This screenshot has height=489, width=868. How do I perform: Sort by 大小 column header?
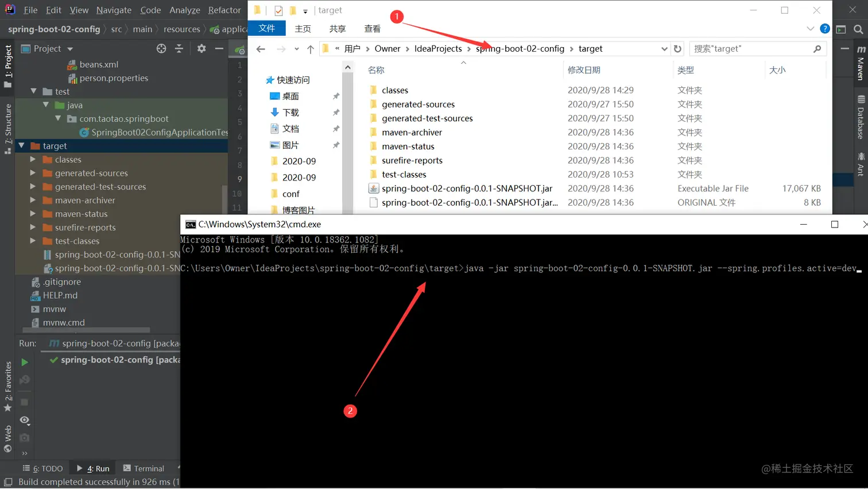click(x=777, y=70)
